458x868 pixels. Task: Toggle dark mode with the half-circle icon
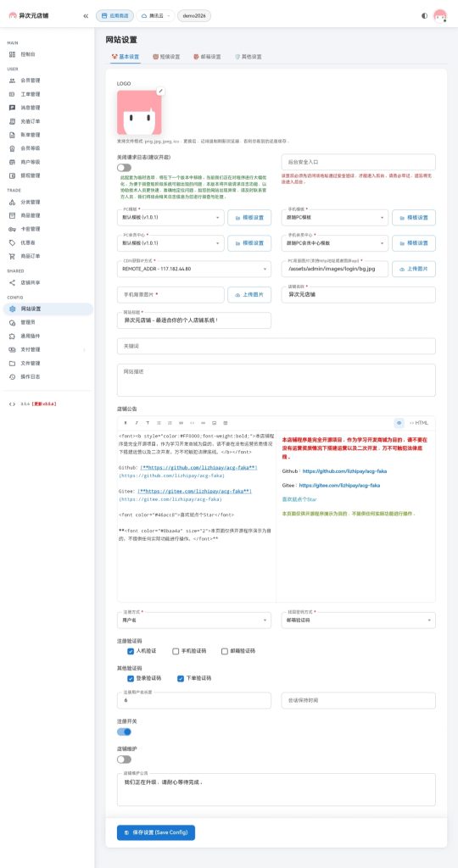tap(424, 16)
